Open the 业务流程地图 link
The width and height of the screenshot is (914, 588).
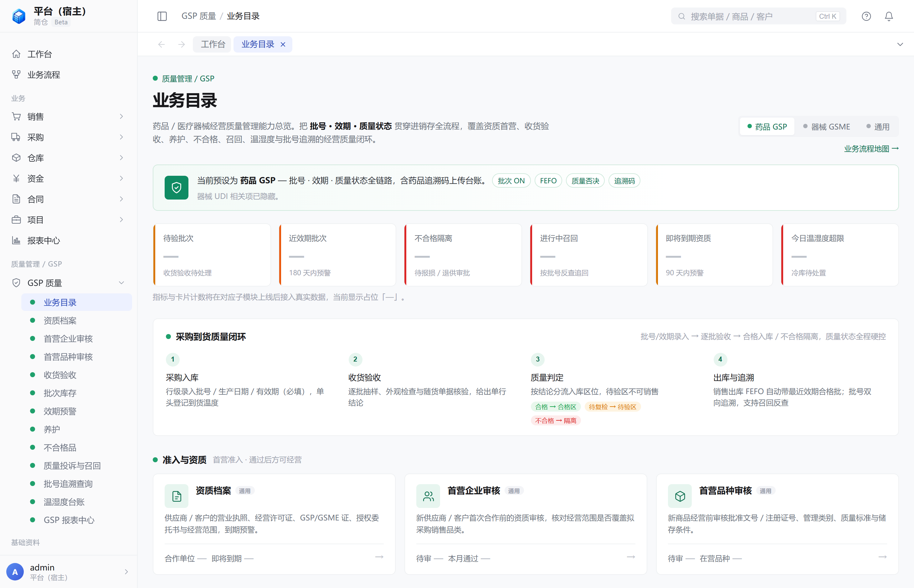pos(871,149)
